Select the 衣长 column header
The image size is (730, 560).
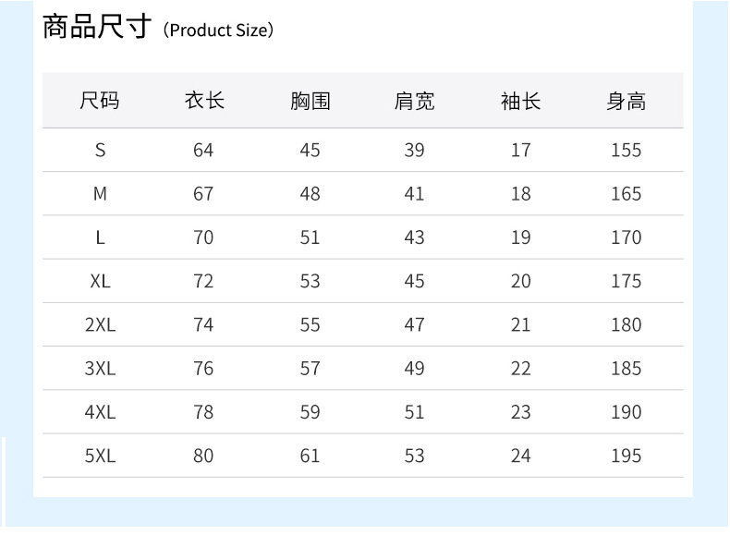click(x=204, y=101)
